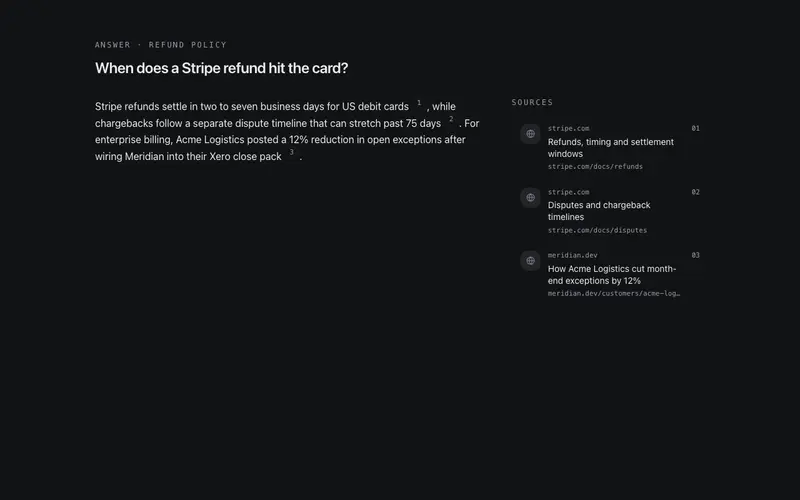Click the 'When does a Stripe refund hit the card?' heading

coord(221,68)
